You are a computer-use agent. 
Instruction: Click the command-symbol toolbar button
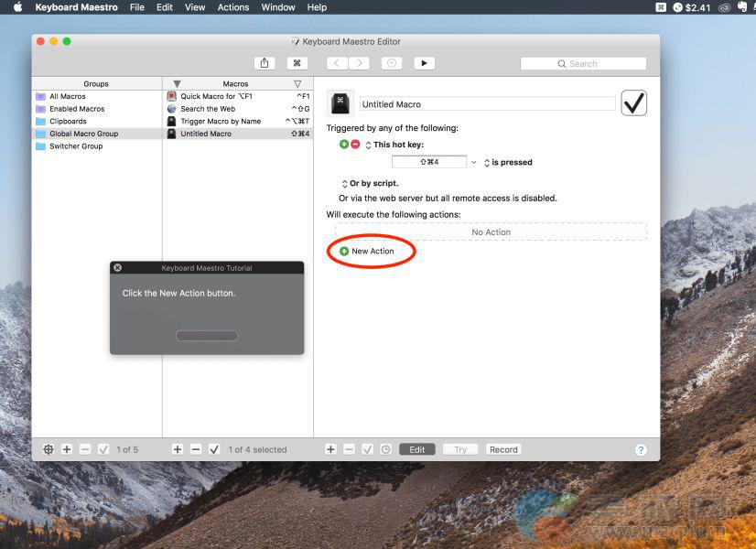tap(297, 63)
